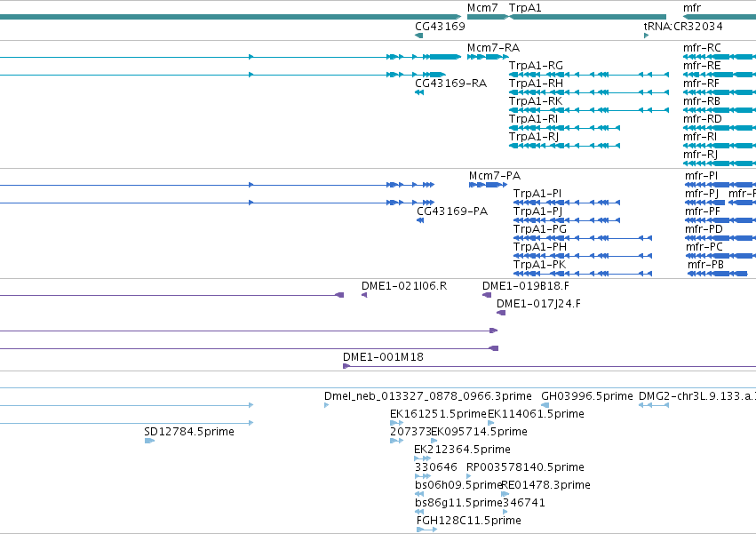Image resolution: width=756 pixels, height=534 pixels.
Task: Select the TrpA1-RG transcript
Action: 589,75
